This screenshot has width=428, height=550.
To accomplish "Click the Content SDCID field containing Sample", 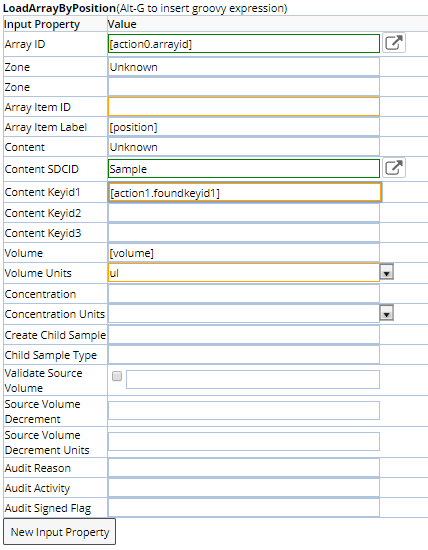I will click(x=244, y=169).
